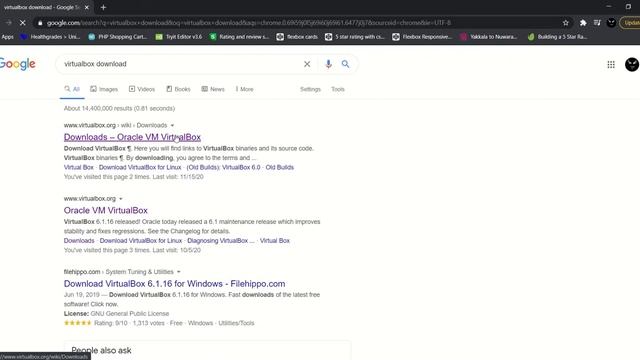Submit search with magnifier icon

pyautogui.click(x=345, y=64)
